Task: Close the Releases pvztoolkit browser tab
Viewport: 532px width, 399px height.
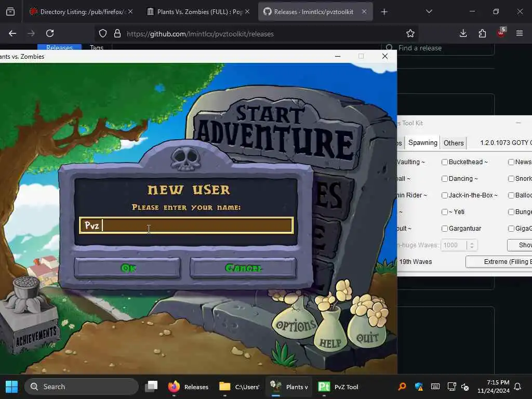Action: [364, 11]
